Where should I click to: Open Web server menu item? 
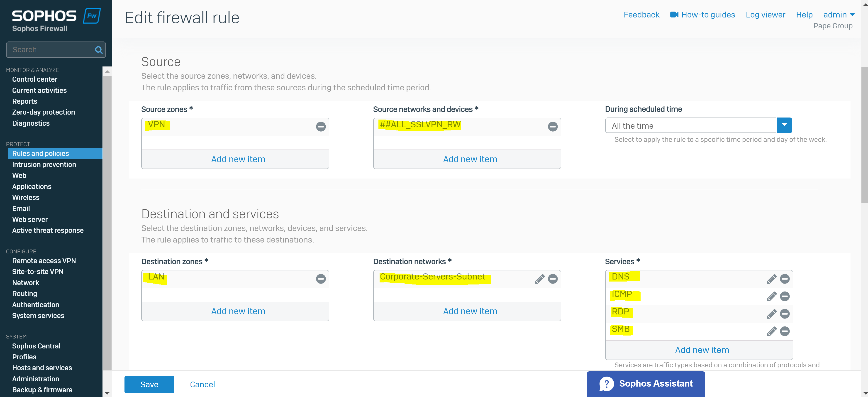tap(30, 219)
